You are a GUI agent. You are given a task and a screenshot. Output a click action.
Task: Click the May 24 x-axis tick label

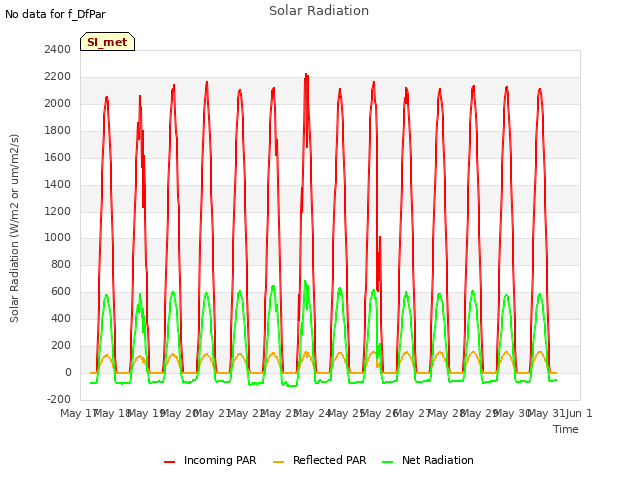coord(312,413)
